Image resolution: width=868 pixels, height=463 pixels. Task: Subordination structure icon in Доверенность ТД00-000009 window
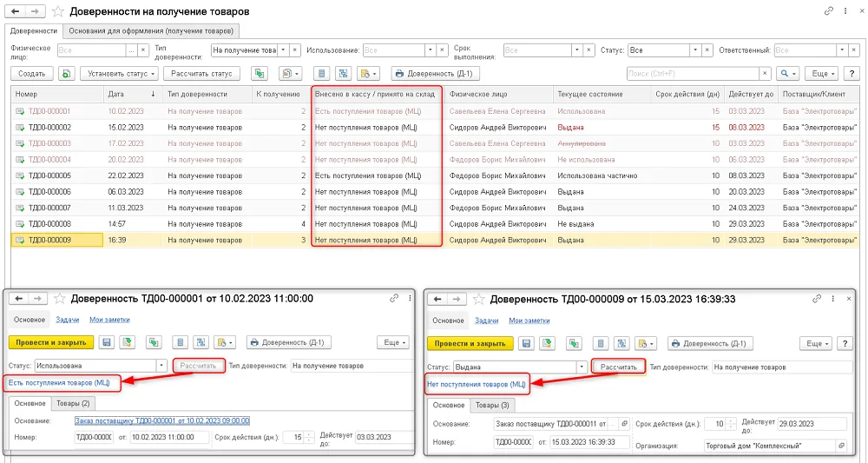(x=621, y=344)
